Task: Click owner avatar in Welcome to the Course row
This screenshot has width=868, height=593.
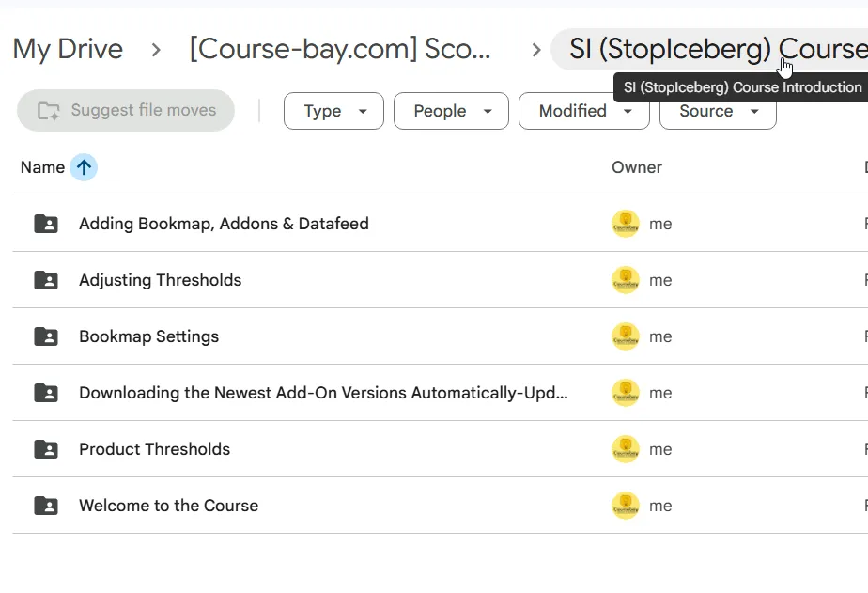Action: [626, 506]
